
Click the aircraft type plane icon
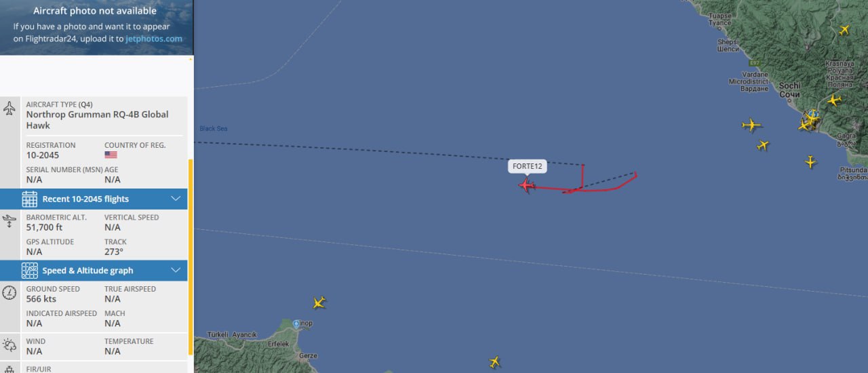click(9, 108)
